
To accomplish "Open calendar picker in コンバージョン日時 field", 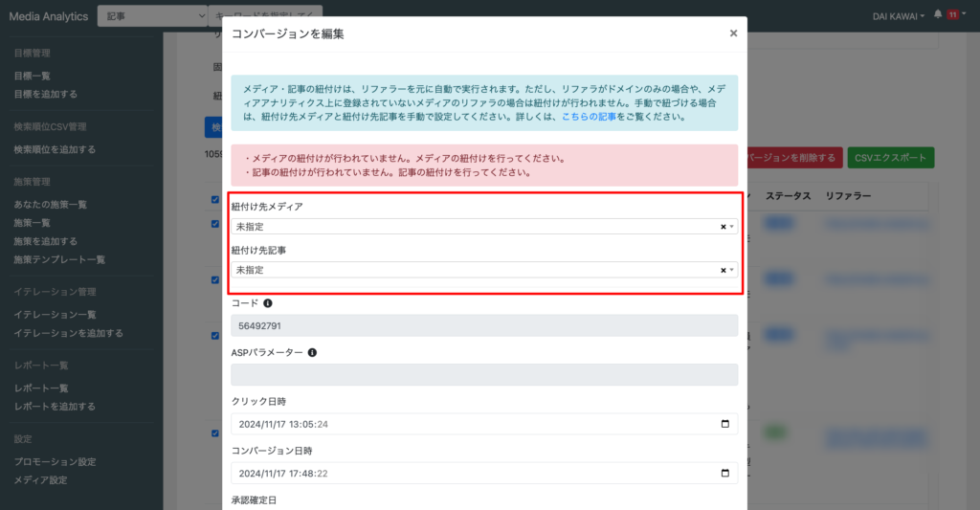I will pos(725,473).
